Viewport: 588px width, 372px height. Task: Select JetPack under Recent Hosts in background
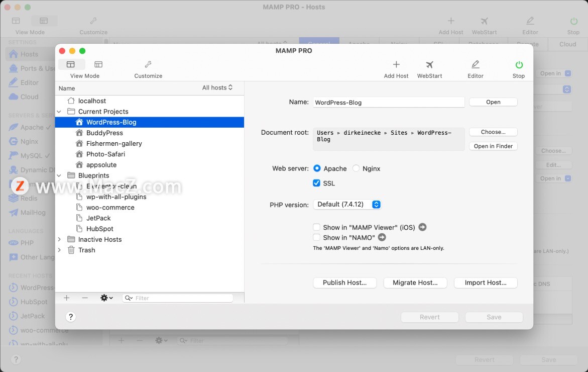pyautogui.click(x=32, y=316)
